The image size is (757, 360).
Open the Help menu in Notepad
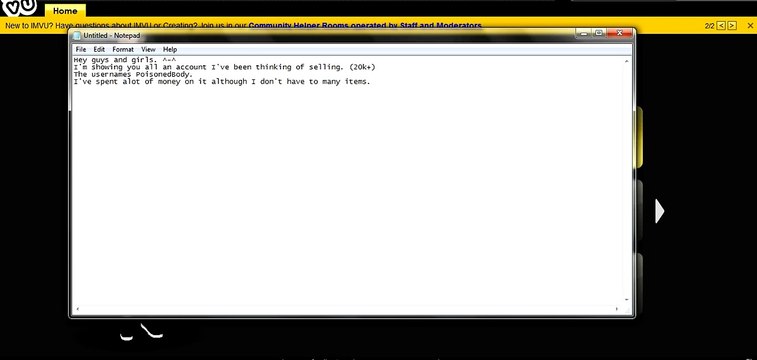(170, 49)
